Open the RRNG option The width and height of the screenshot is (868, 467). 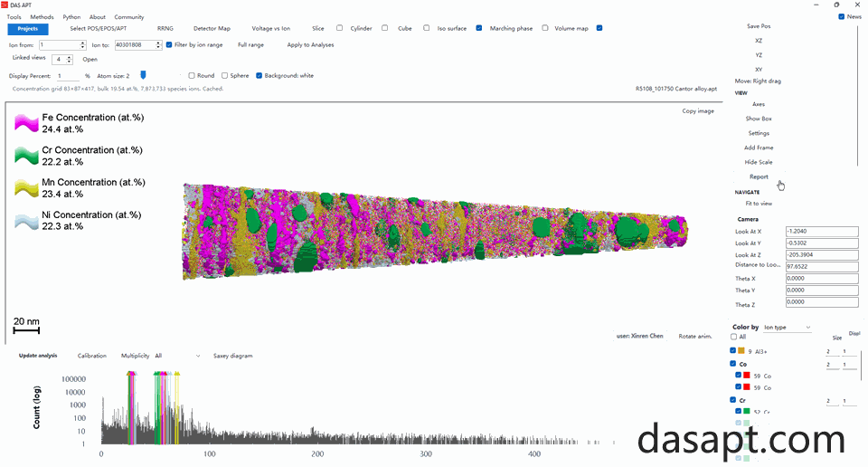(x=165, y=28)
